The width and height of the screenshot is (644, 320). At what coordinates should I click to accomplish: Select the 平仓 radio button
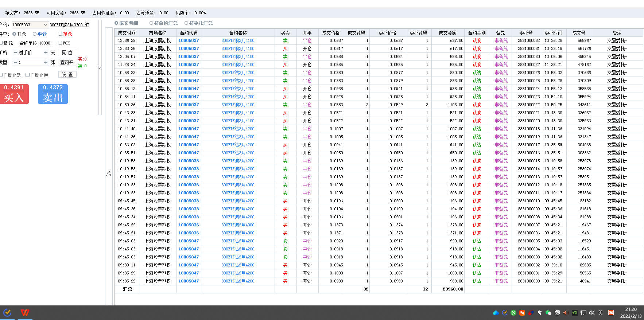point(35,34)
